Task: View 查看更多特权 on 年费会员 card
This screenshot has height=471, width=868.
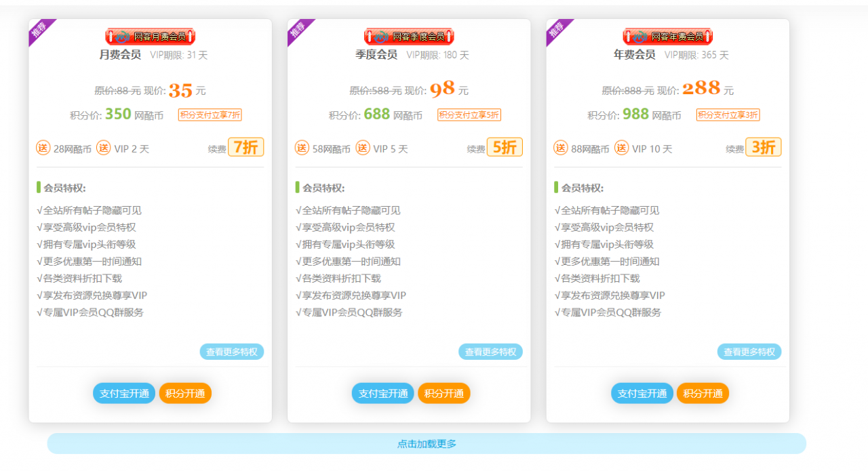Action: pyautogui.click(x=749, y=352)
